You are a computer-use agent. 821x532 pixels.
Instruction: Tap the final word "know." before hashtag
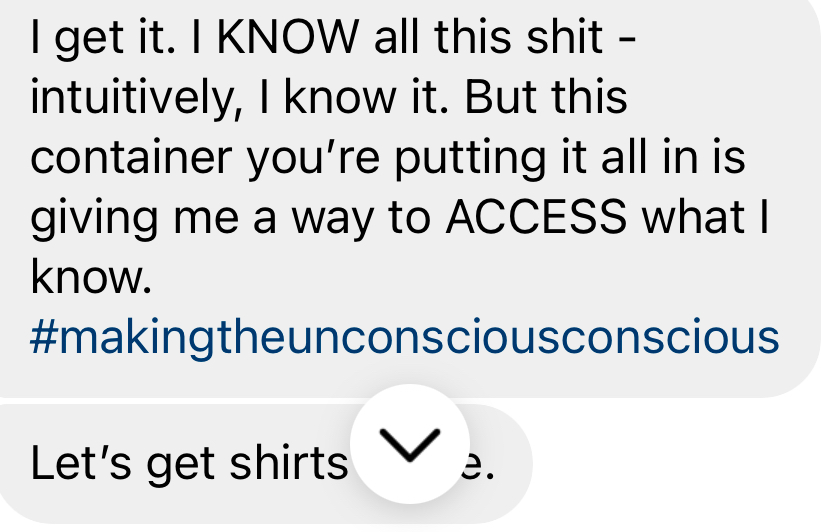91,276
